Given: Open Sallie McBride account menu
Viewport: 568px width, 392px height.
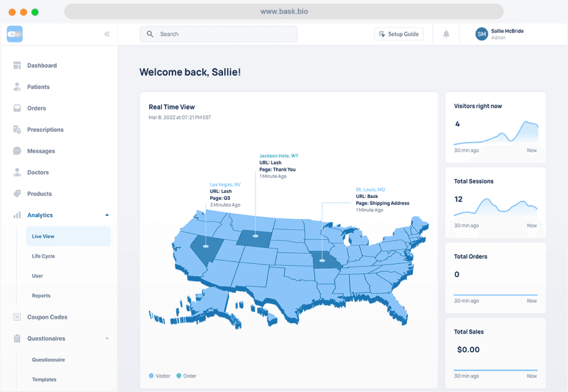Looking at the screenshot, I should 499,34.
